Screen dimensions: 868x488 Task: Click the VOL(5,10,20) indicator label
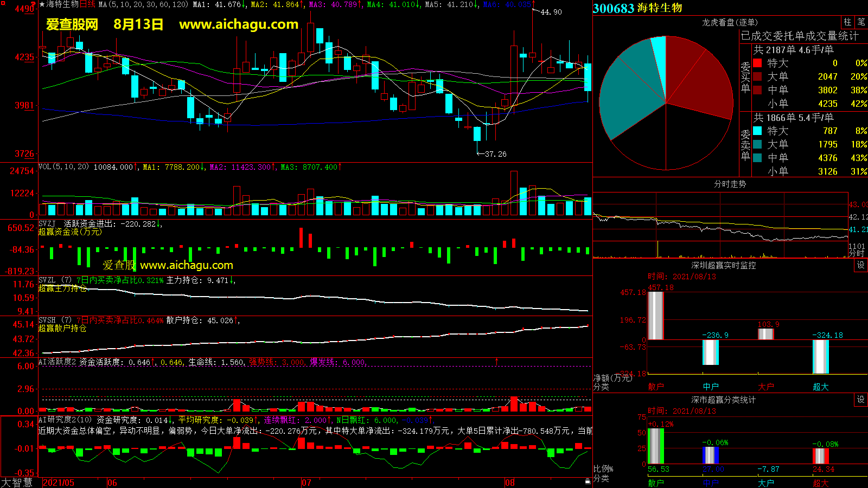pos(63,167)
